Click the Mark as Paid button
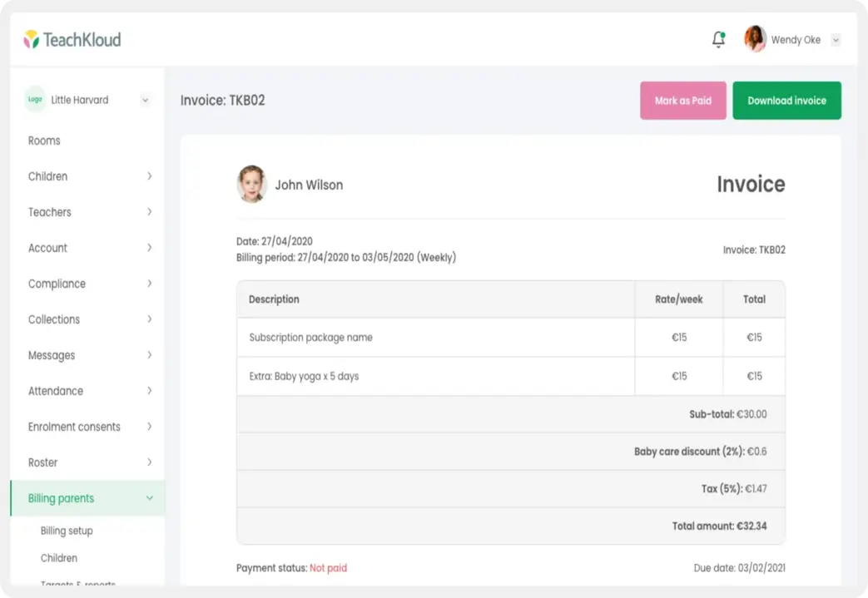 coord(683,101)
